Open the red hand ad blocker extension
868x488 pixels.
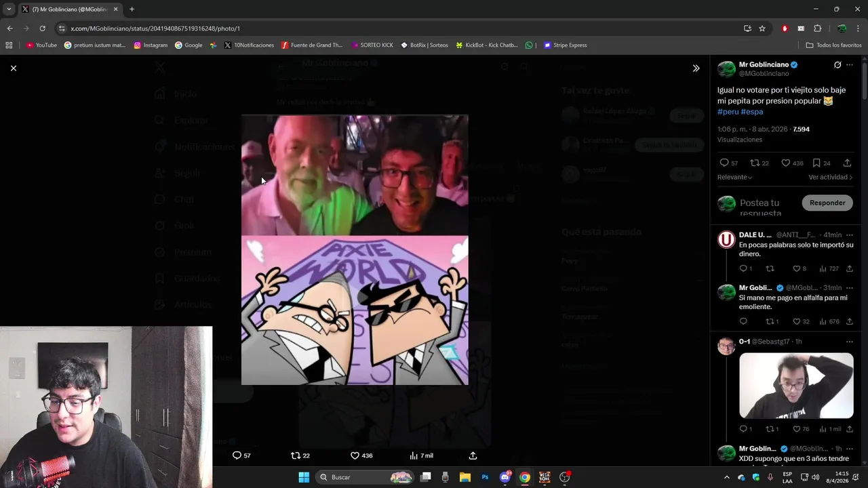pos(785,28)
